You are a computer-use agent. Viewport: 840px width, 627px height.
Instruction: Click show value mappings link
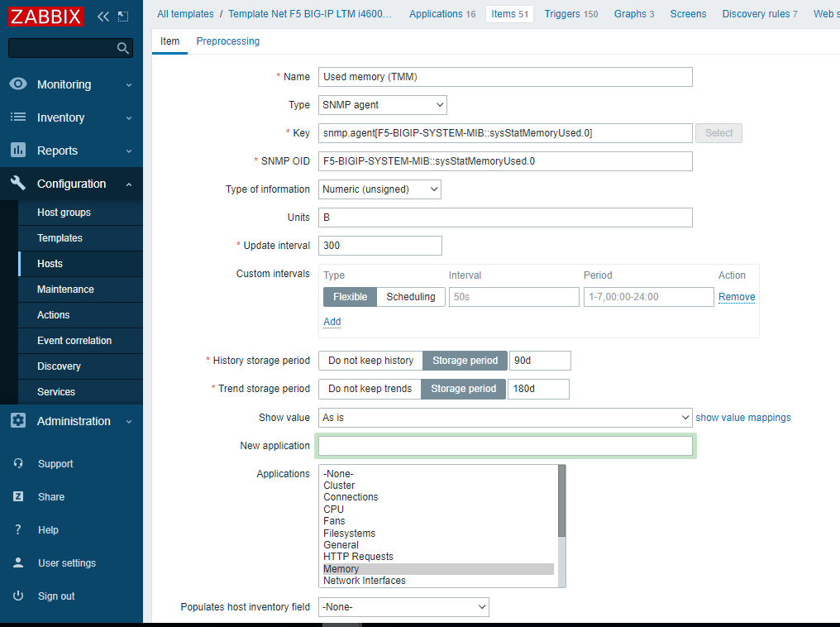point(743,418)
